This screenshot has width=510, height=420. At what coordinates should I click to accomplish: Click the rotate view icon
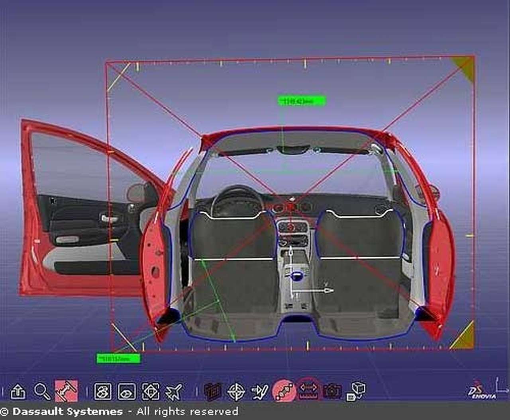click(102, 392)
